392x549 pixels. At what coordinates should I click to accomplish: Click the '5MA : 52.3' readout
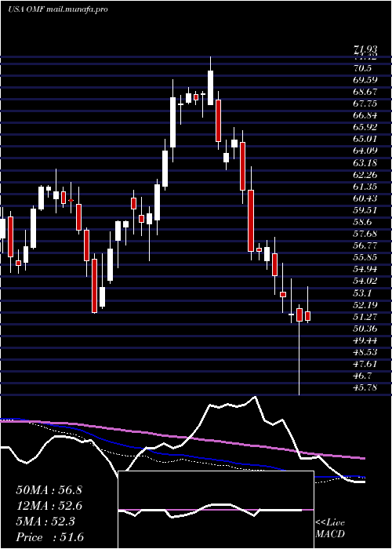click(45, 522)
